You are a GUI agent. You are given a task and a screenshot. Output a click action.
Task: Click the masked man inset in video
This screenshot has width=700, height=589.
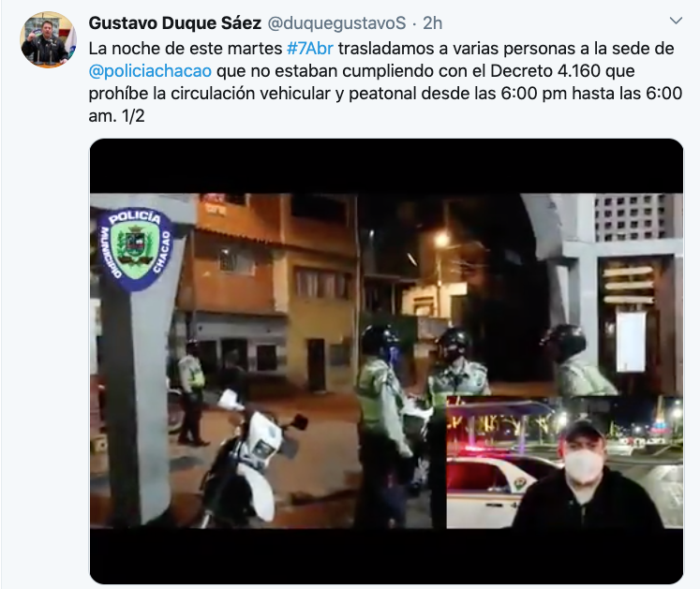565,462
